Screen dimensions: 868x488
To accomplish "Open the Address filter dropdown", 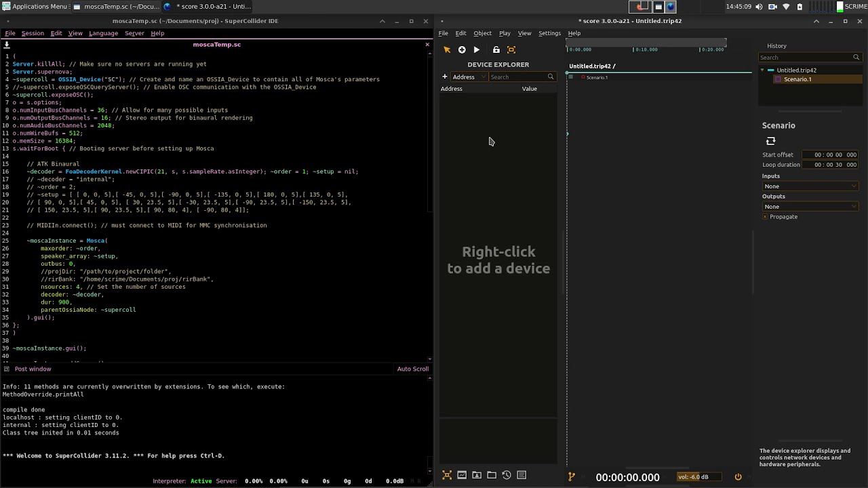I will pos(469,77).
